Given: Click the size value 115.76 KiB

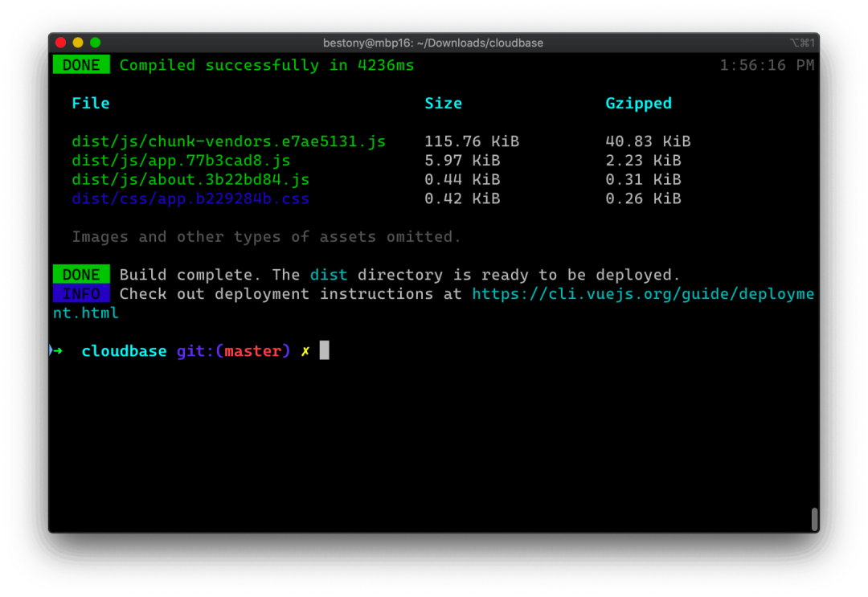Looking at the screenshot, I should 472,141.
